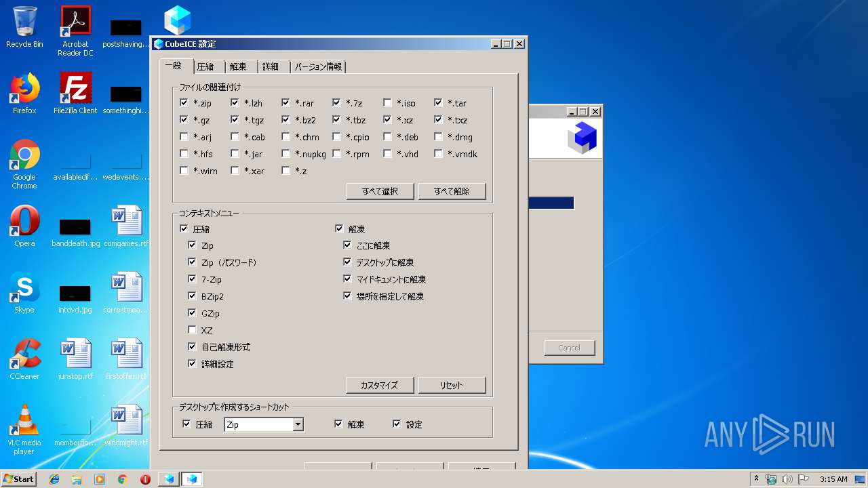Enable the *.iso file association

tap(387, 103)
